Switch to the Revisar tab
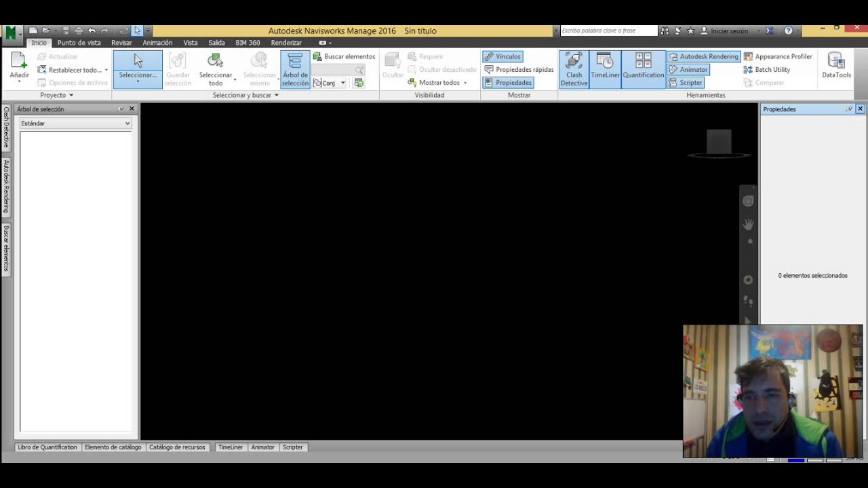The height and width of the screenshot is (488, 868). click(121, 43)
